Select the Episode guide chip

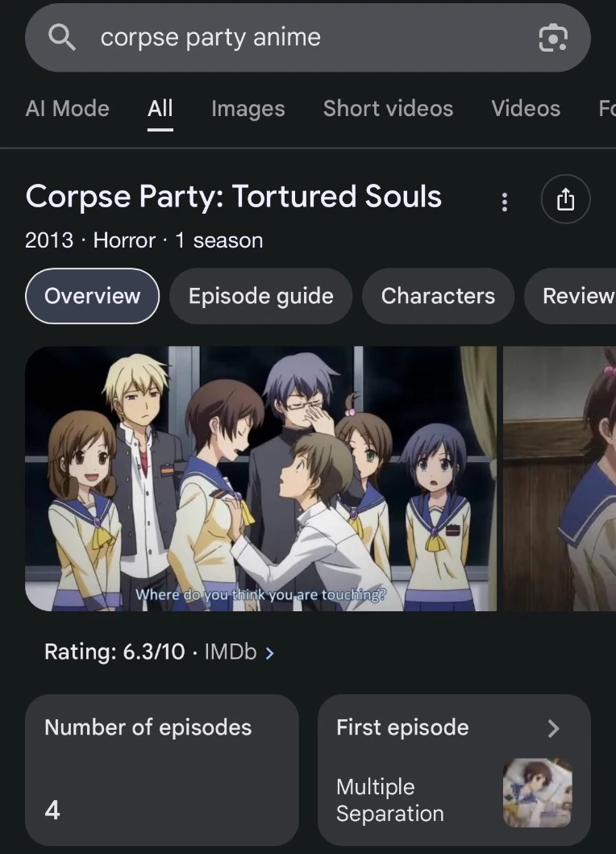click(x=261, y=296)
